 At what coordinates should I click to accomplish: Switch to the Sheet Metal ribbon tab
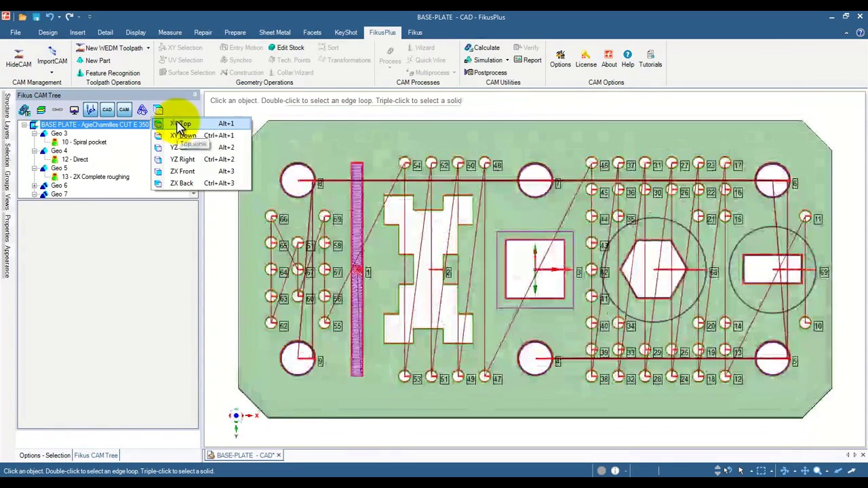[275, 33]
